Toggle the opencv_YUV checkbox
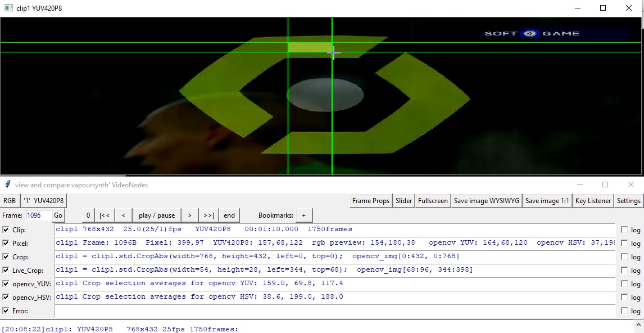 6,283
